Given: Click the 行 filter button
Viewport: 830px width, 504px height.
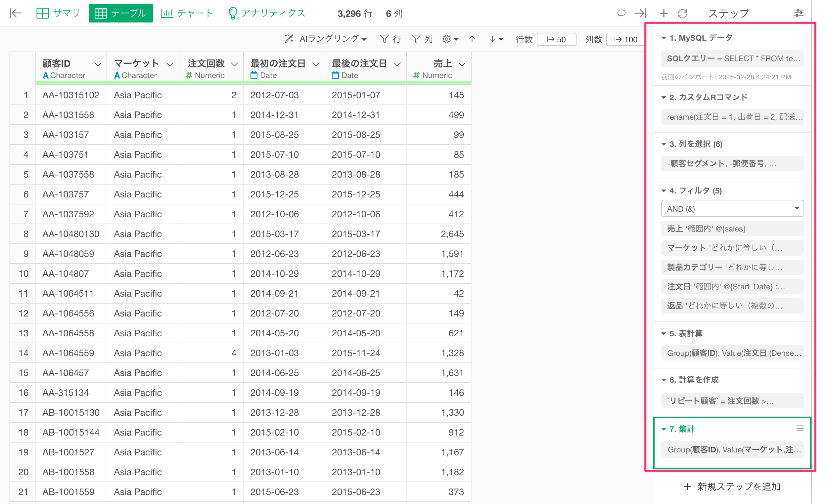Looking at the screenshot, I should pyautogui.click(x=390, y=39).
